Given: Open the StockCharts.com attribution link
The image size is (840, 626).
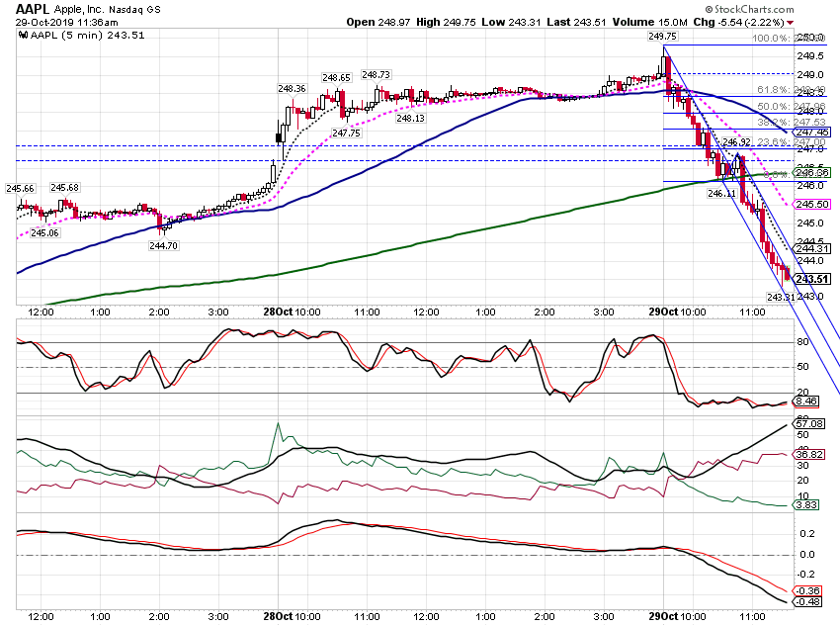Looking at the screenshot, I should (749, 9).
